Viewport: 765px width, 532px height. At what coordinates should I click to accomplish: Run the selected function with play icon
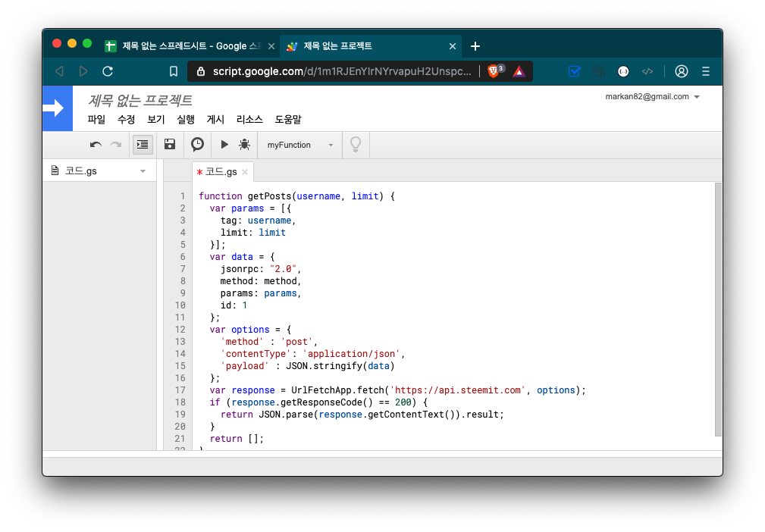[x=224, y=145]
